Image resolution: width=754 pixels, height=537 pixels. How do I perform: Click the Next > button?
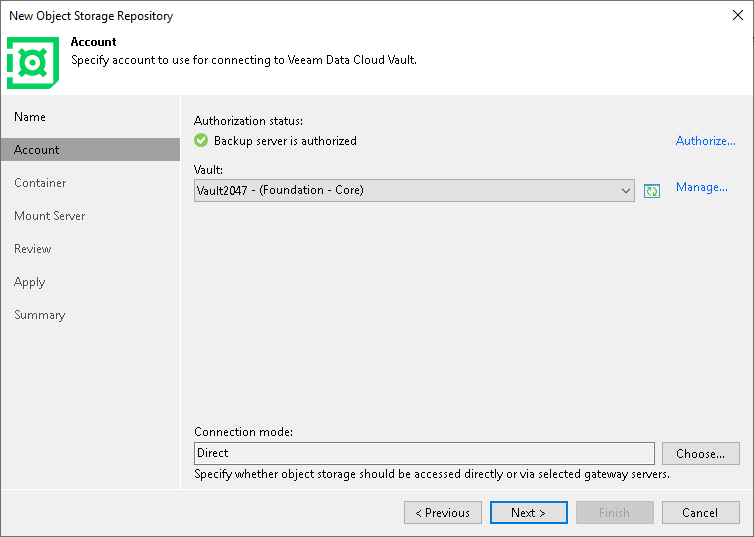[528, 512]
